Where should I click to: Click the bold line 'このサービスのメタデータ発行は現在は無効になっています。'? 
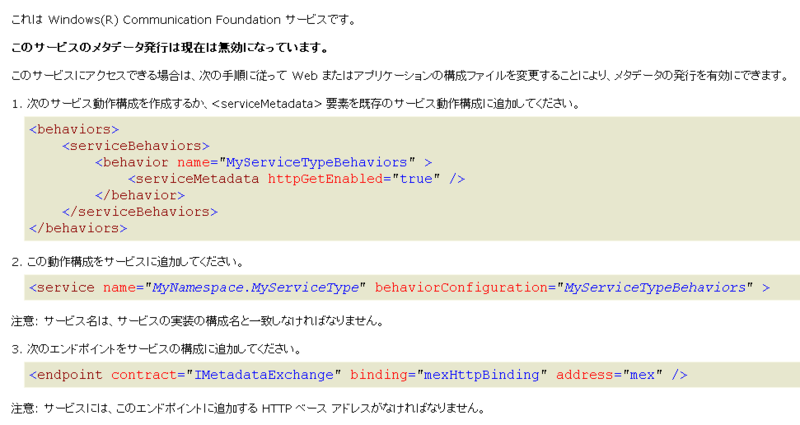point(170,48)
